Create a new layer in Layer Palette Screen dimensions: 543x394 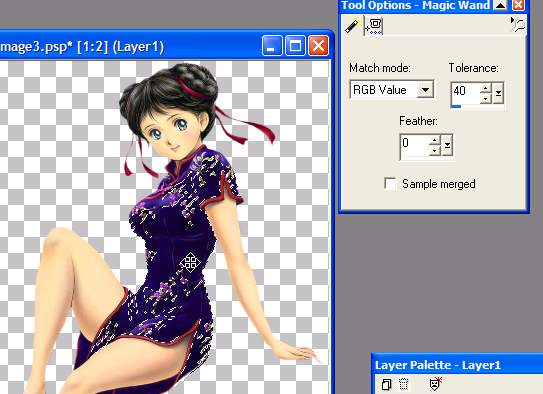click(x=386, y=384)
